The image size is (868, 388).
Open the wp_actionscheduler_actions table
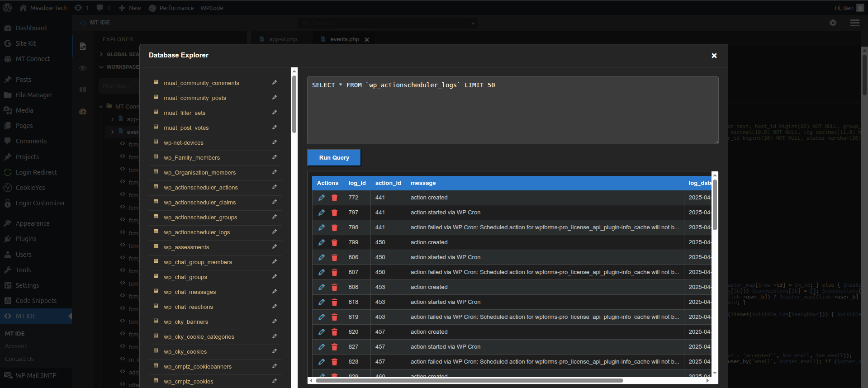[201, 187]
